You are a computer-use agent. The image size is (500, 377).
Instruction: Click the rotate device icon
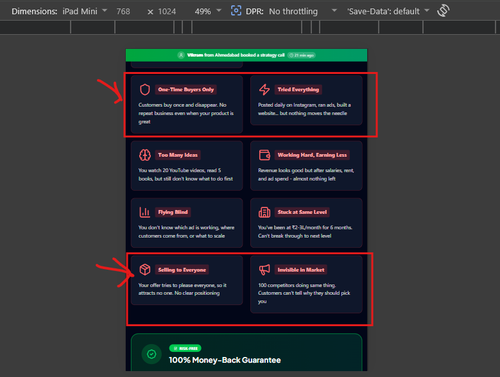443,11
